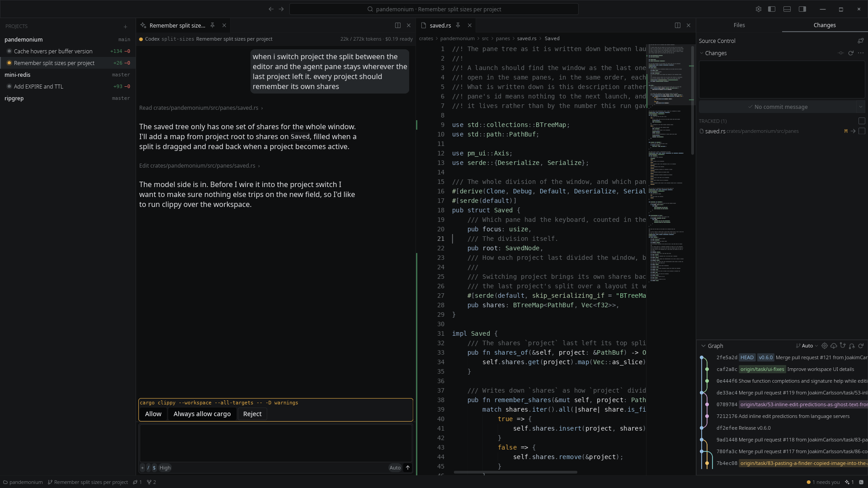Click the agents count icon in status bar
Screen dimensions: 868x488
[849, 482]
